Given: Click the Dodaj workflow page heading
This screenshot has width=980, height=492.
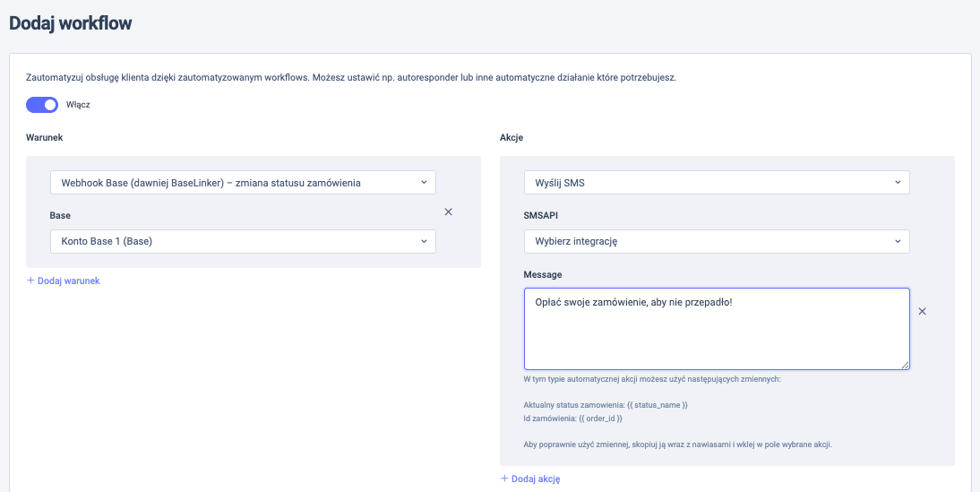Looking at the screenshot, I should (x=71, y=24).
